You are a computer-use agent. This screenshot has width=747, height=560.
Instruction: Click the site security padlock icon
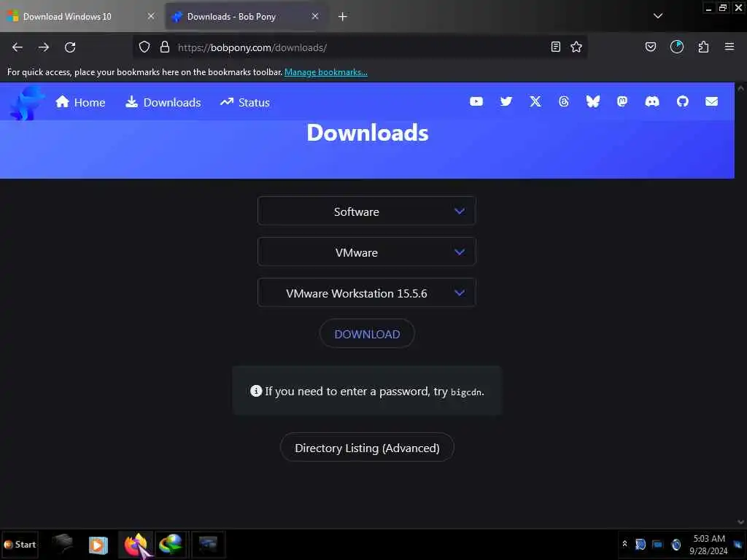coord(164,47)
